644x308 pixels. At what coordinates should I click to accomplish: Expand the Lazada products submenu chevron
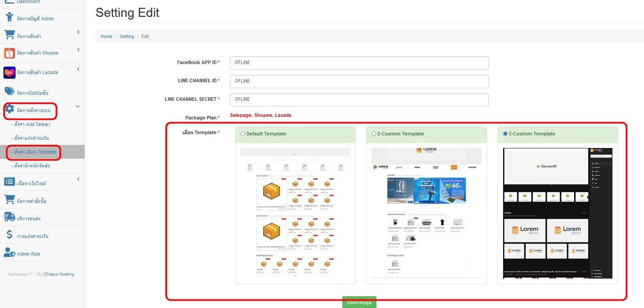pos(78,69)
